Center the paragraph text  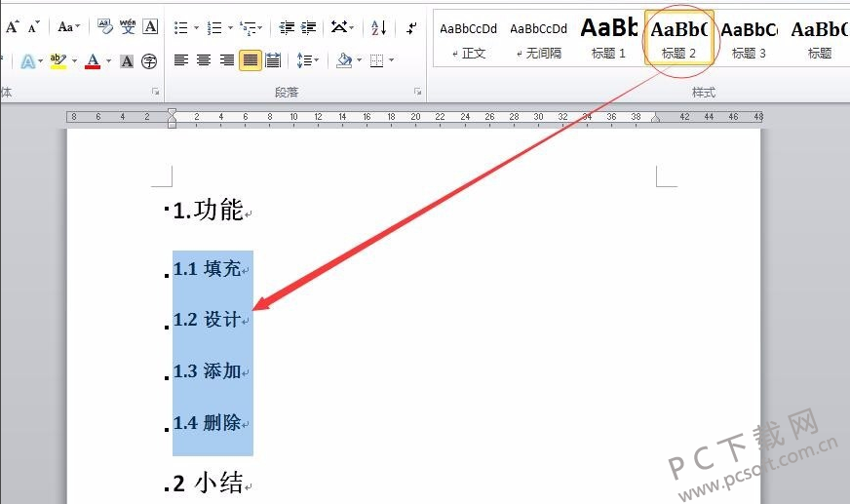(204, 60)
